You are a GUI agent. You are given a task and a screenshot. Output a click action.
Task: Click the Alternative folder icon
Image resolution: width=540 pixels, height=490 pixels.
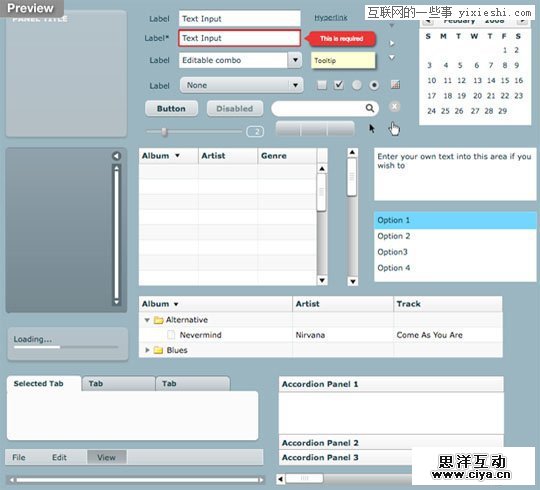(158, 320)
